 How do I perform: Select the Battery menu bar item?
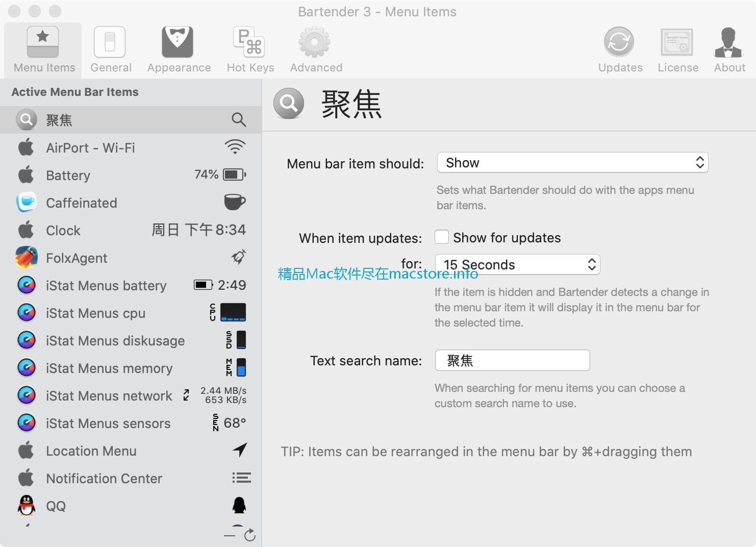pyautogui.click(x=131, y=175)
